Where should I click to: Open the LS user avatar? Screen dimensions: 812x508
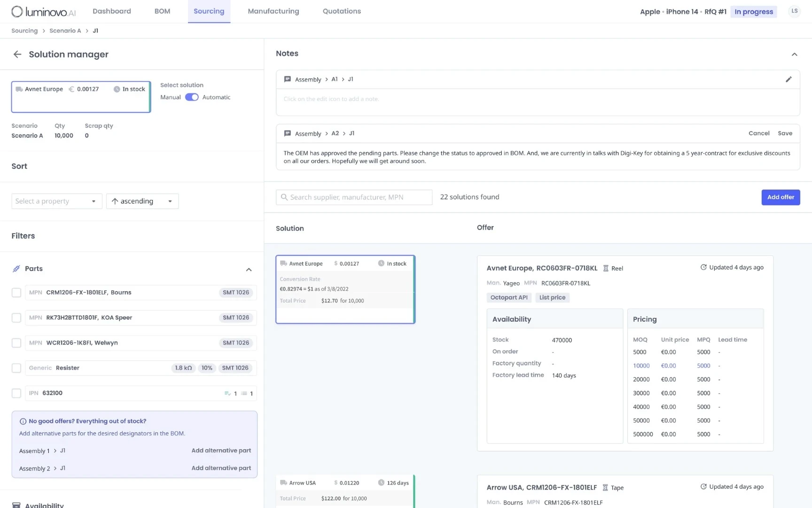pos(794,11)
